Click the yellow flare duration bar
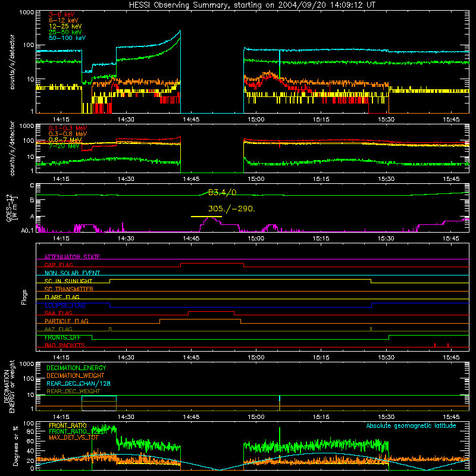Image resolution: width=476 pixels, height=476 pixels. tap(206, 217)
